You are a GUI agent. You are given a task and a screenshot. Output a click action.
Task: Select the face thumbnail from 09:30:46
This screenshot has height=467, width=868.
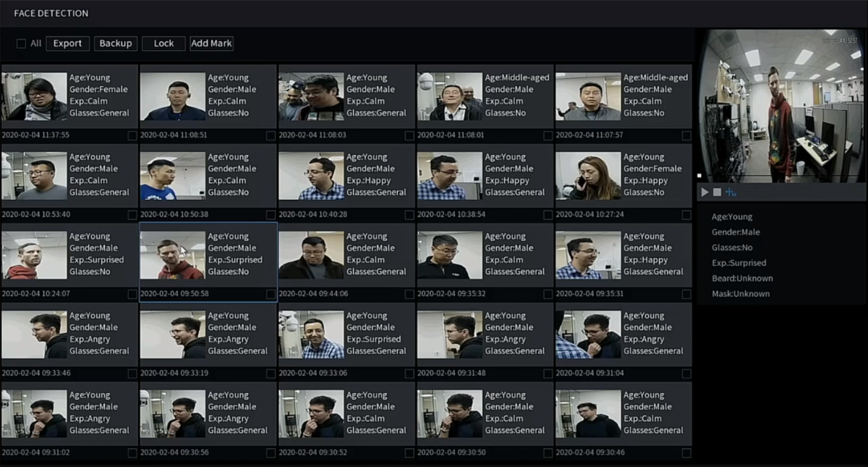tap(588, 413)
